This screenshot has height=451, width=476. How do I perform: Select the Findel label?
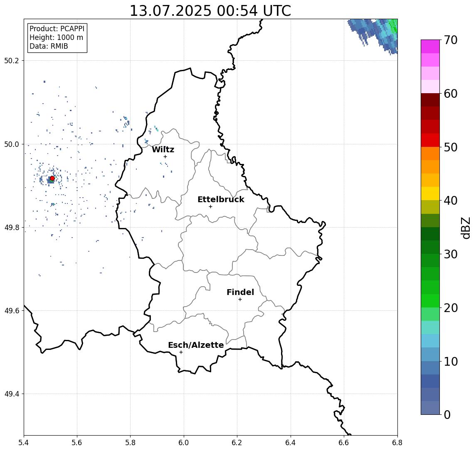tap(240, 292)
